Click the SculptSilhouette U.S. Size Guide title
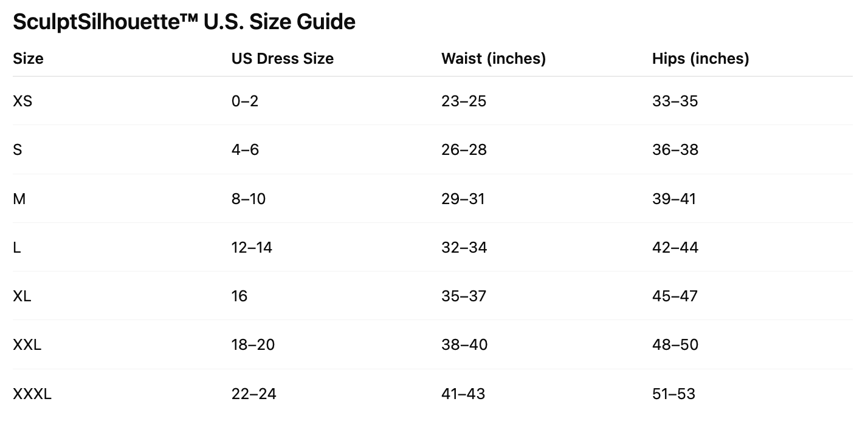Viewport: 868px width, 424px height. point(184,22)
